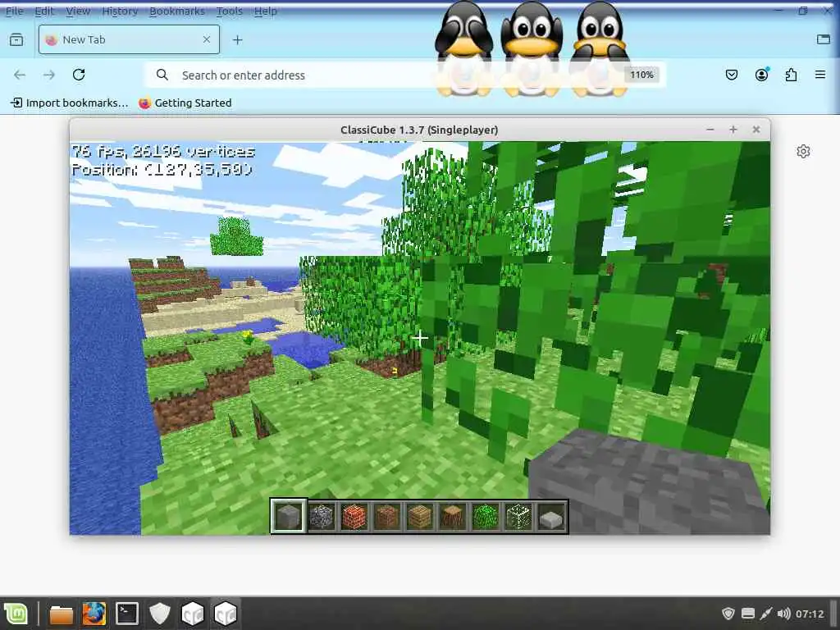Open the Pocket save icon
This screenshot has width=840, height=630.
pyautogui.click(x=732, y=75)
